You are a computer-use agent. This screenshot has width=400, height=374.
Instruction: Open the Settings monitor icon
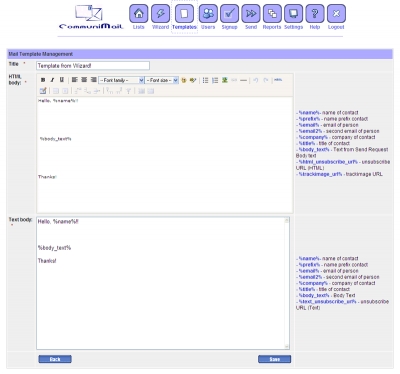[293, 14]
